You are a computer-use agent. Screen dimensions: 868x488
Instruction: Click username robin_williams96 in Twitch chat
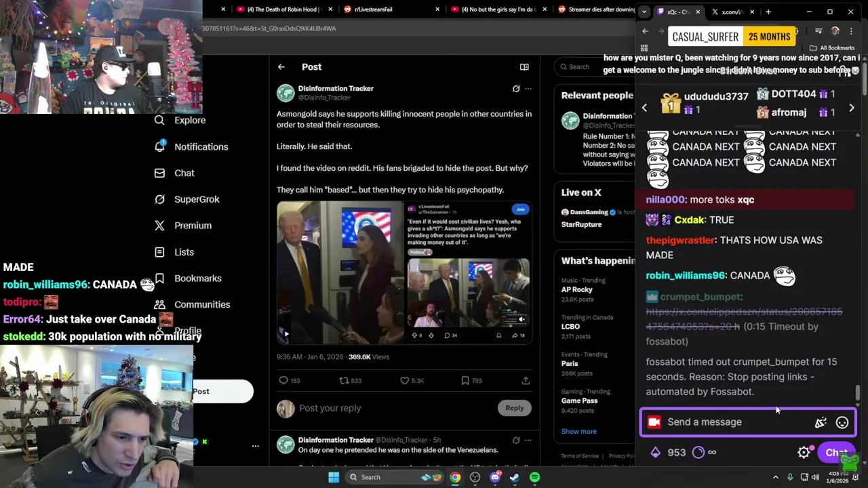(x=685, y=276)
